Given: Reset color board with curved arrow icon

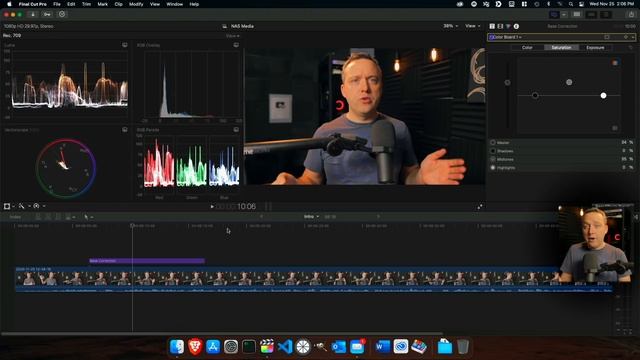Looking at the screenshot, I should point(631,48).
